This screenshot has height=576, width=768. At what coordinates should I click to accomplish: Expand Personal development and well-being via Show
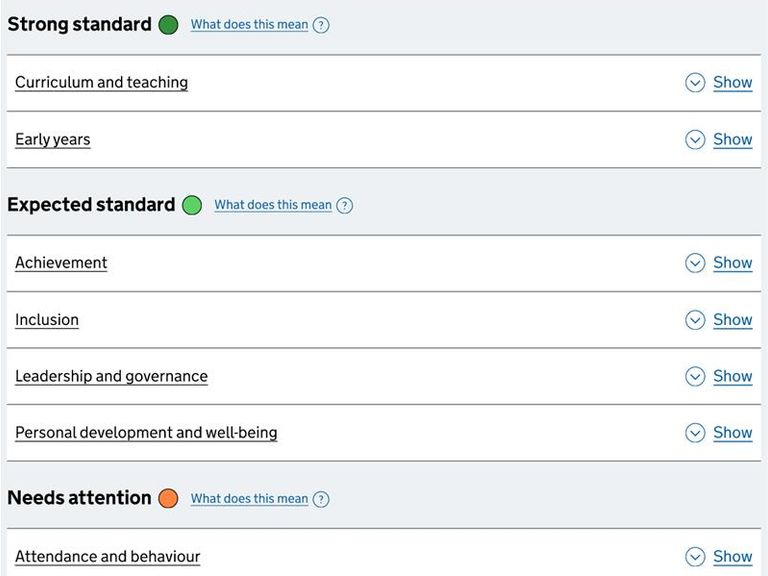tap(732, 433)
